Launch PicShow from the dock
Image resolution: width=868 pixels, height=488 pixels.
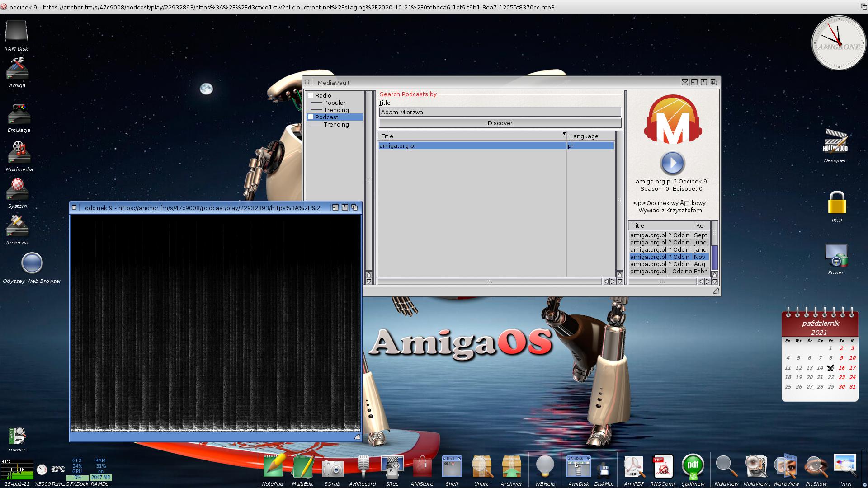tap(816, 468)
